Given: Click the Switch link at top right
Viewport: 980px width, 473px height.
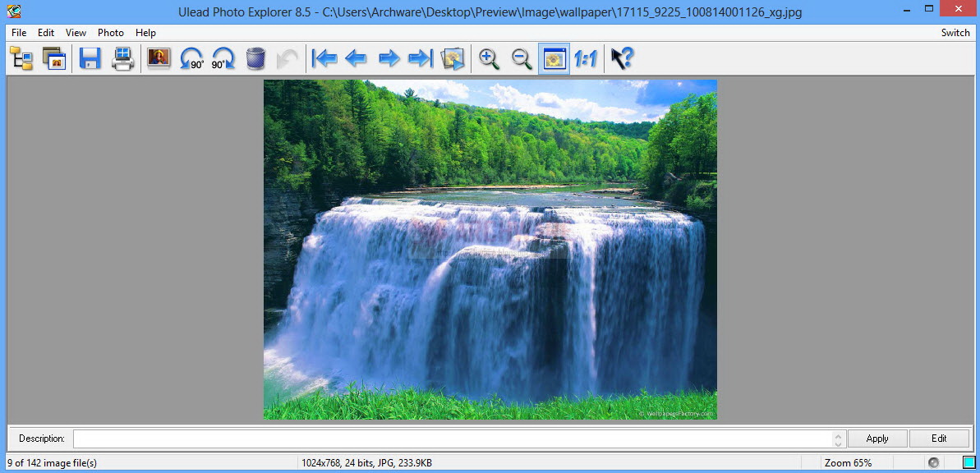Looking at the screenshot, I should (x=955, y=32).
